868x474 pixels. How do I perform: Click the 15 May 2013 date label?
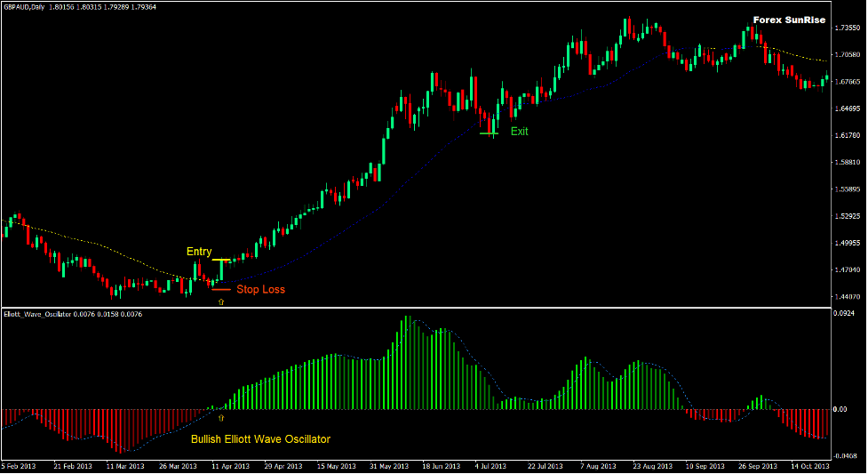336,467
